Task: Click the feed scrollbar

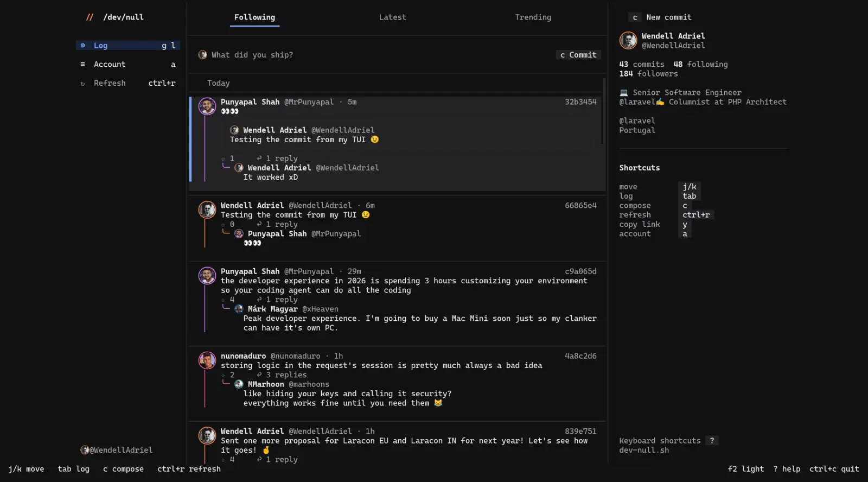Action: [603, 111]
